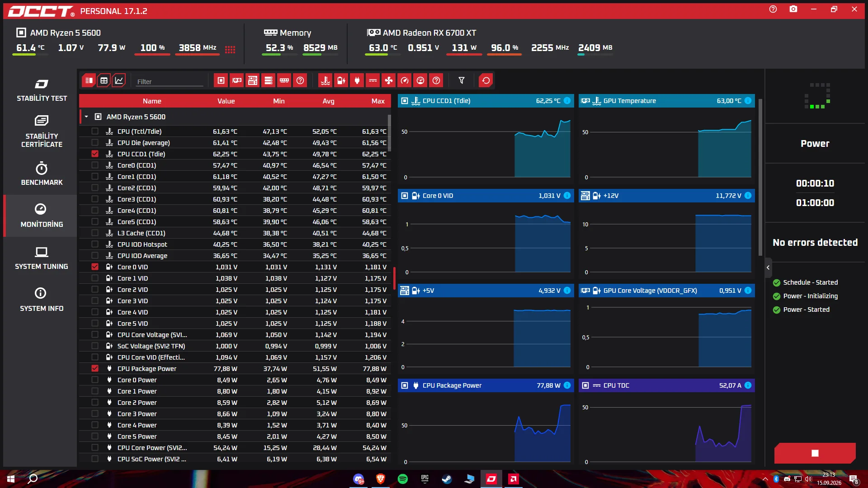868x488 pixels.
Task: Toggle the motherboard sensor filter
Action: 253,80
